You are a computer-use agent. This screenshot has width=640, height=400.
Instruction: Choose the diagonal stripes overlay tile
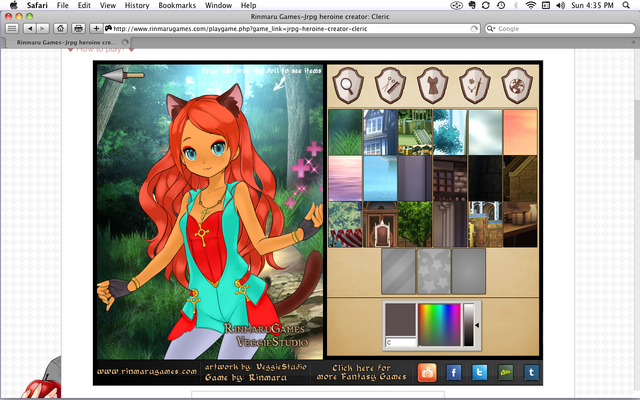pos(398,271)
